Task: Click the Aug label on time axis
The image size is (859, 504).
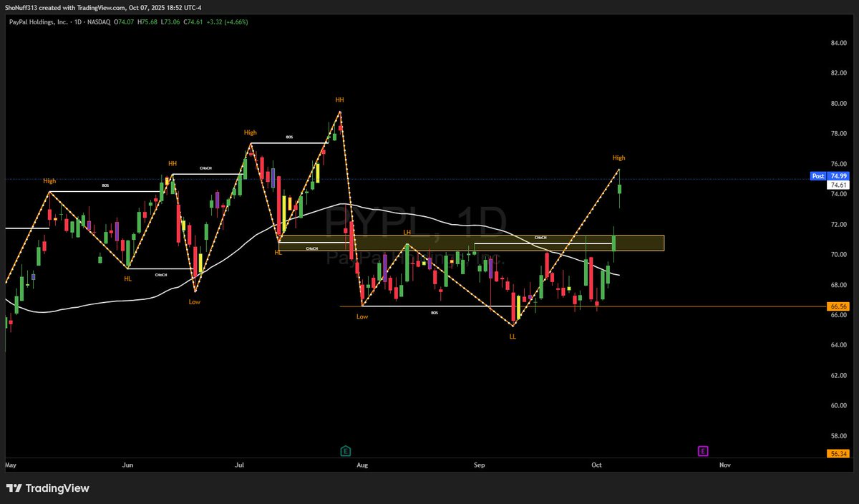Action: (x=361, y=465)
